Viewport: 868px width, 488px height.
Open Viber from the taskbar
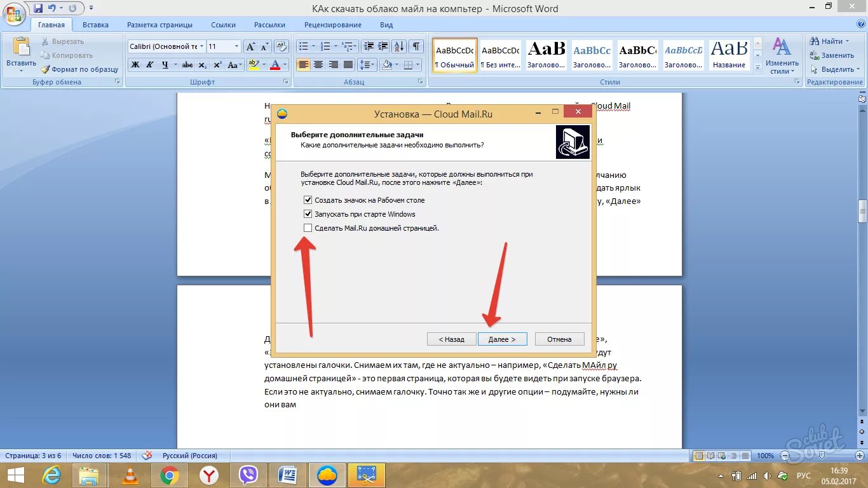(248, 475)
